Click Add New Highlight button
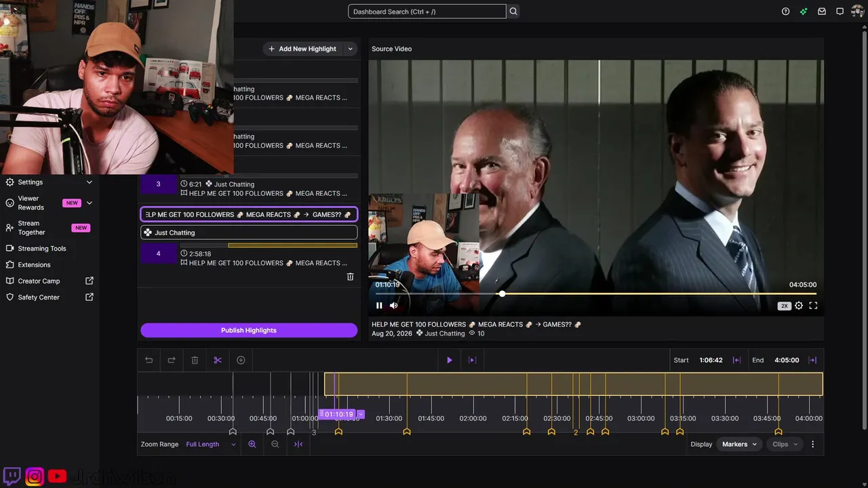The image size is (868, 488). (302, 49)
